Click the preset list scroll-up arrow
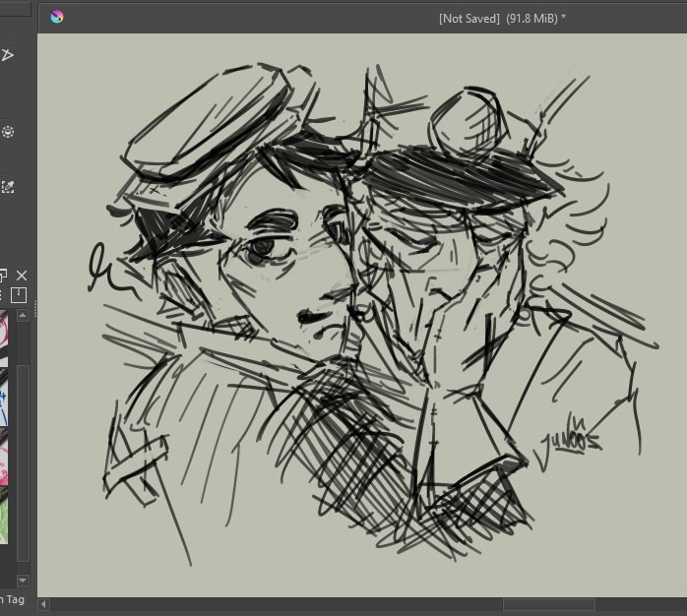 24,315
